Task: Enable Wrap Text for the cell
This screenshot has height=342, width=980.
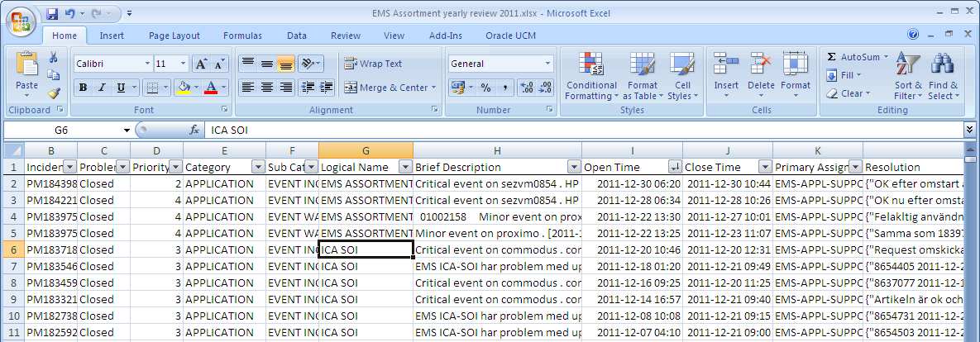Action: (373, 64)
